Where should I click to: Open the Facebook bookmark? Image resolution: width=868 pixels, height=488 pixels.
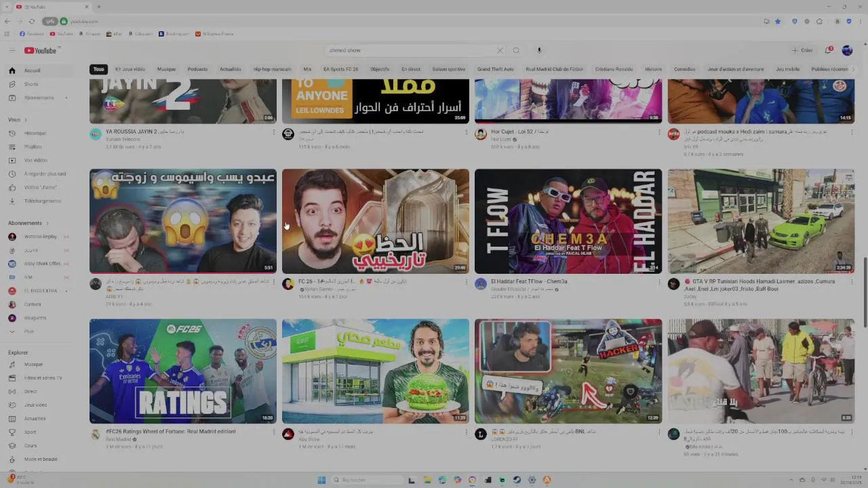32,34
